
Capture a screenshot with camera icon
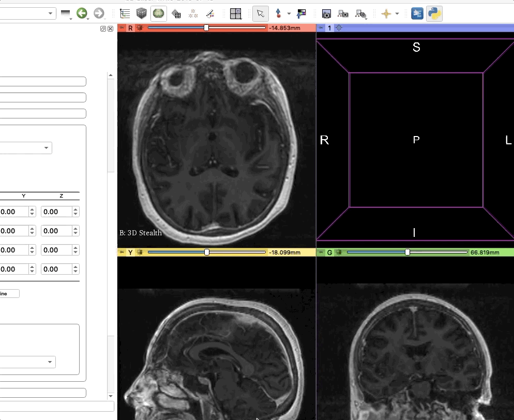click(326, 14)
